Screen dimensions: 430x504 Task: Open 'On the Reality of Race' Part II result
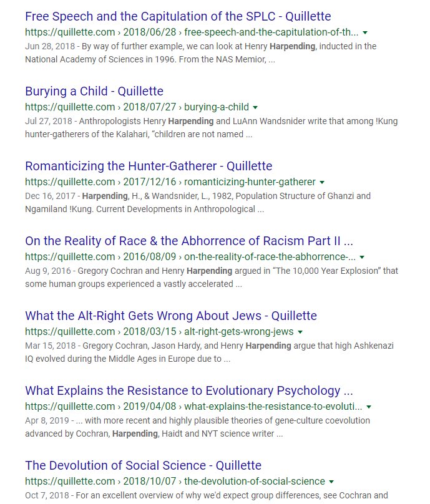coord(189,241)
